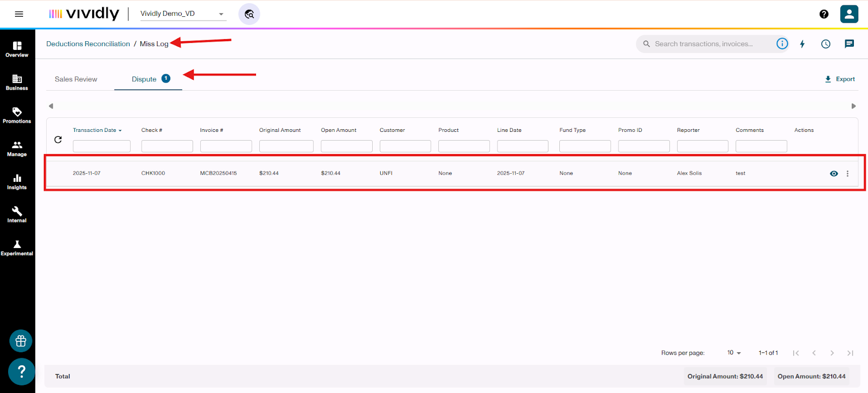View row details with eye icon
The image size is (868, 393).
click(x=834, y=174)
